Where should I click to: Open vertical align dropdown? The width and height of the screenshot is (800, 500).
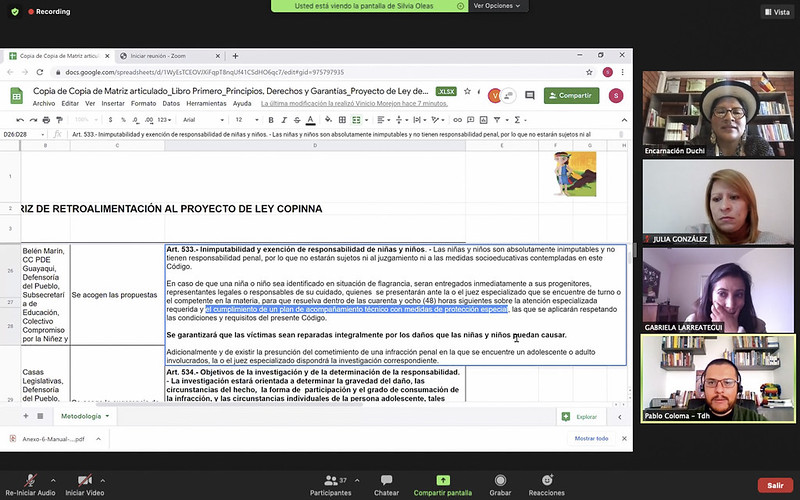click(x=401, y=120)
